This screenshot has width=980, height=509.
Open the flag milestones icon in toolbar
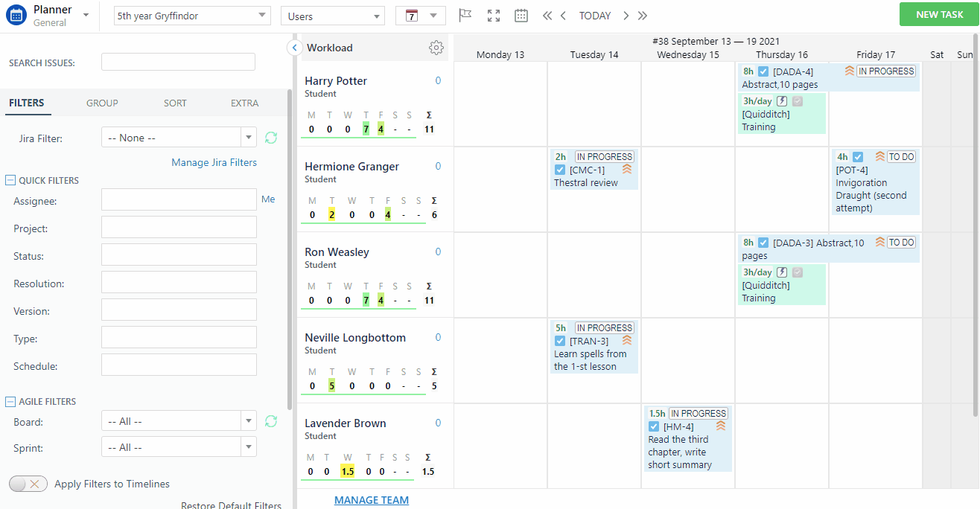[x=465, y=16]
